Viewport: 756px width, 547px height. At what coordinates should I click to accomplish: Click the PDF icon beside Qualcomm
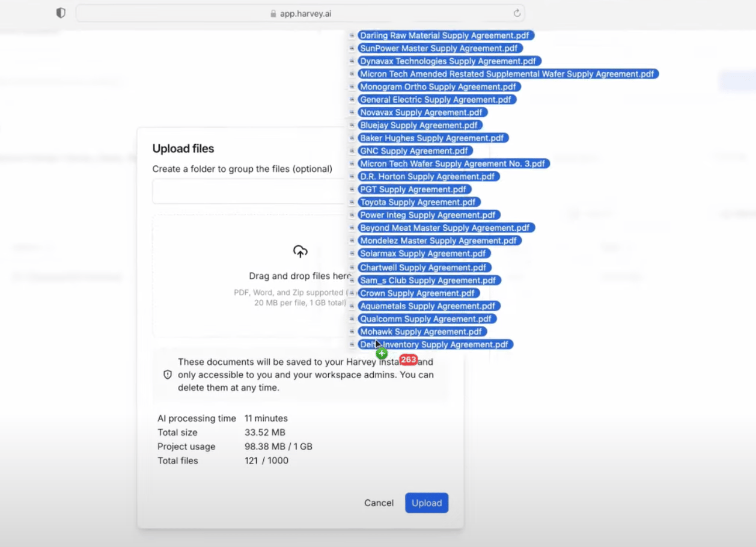point(352,319)
